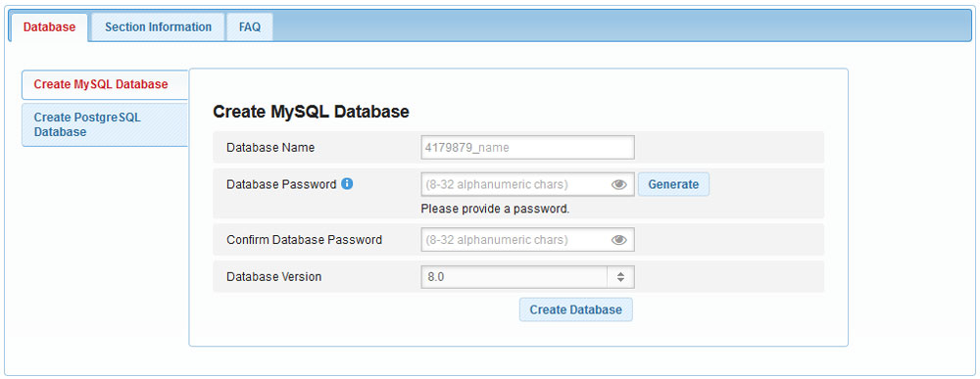This screenshot has height=379, width=980.
Task: Show password in Database Password field
Action: coord(618,185)
